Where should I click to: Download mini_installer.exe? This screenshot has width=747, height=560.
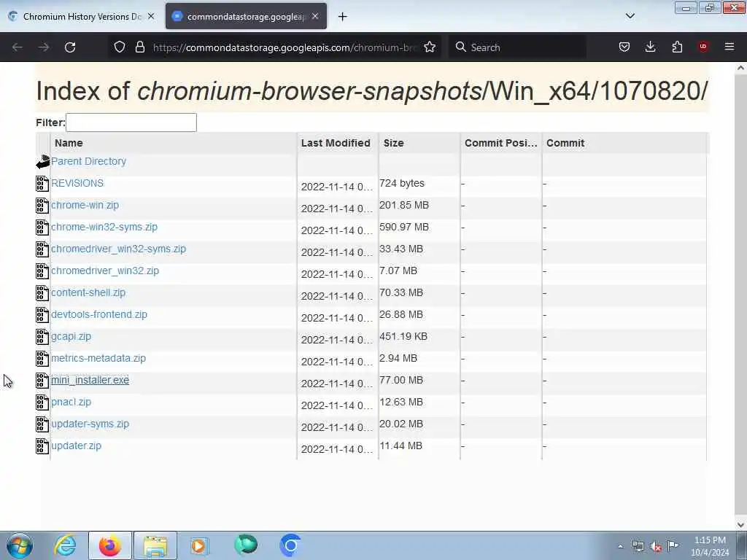click(90, 381)
